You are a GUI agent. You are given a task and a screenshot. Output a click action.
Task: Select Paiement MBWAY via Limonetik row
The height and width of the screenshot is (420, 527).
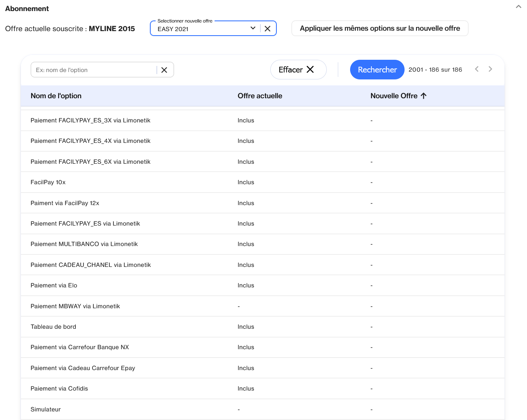point(75,306)
